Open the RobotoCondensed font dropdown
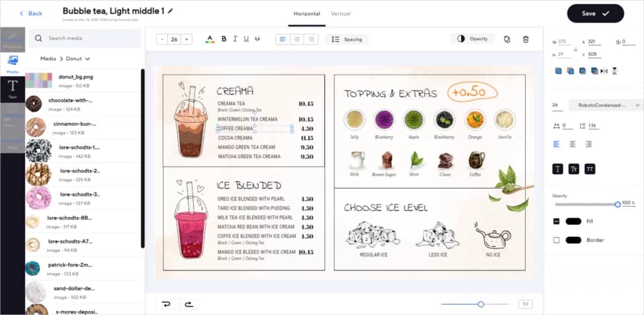This screenshot has height=315, width=644. [606, 105]
